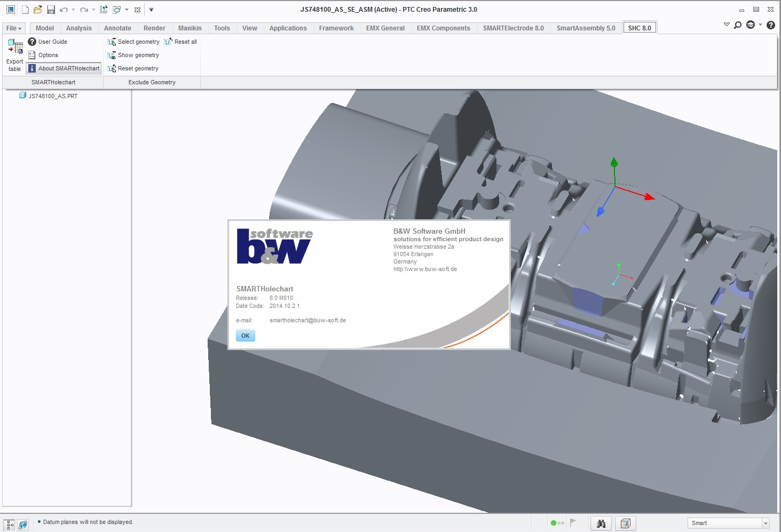Click Reset geometry

pyautogui.click(x=133, y=68)
